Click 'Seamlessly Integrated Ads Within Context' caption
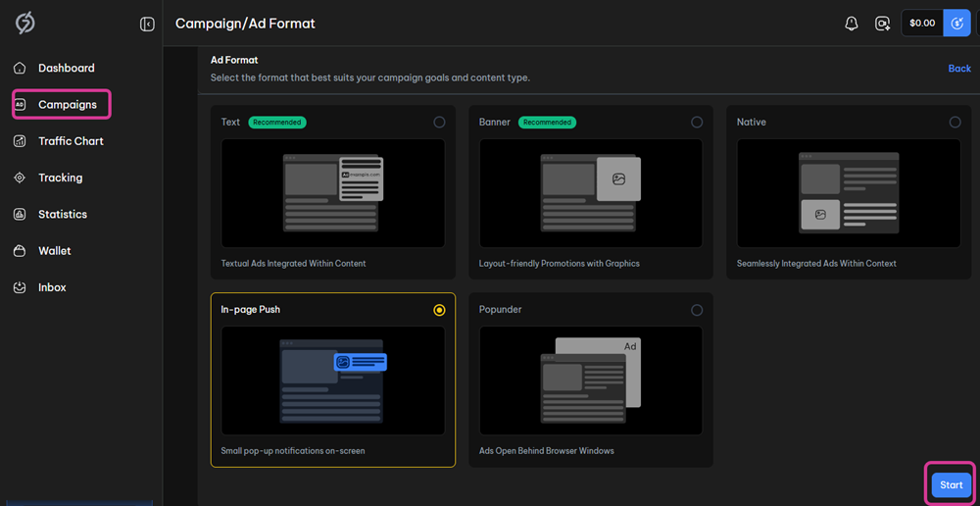 [x=817, y=264]
